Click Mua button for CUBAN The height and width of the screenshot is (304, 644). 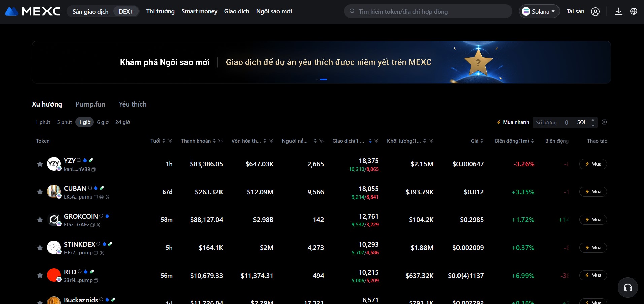pos(593,192)
